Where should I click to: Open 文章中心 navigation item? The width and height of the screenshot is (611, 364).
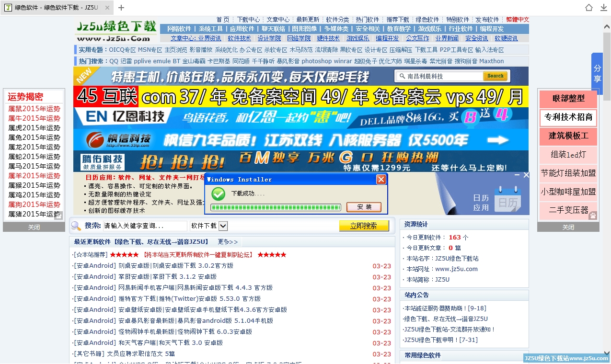pos(278,20)
